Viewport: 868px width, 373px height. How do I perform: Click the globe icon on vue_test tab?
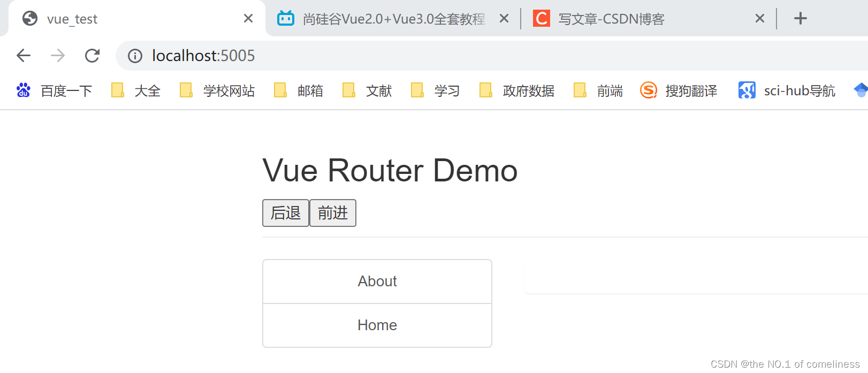click(x=30, y=19)
